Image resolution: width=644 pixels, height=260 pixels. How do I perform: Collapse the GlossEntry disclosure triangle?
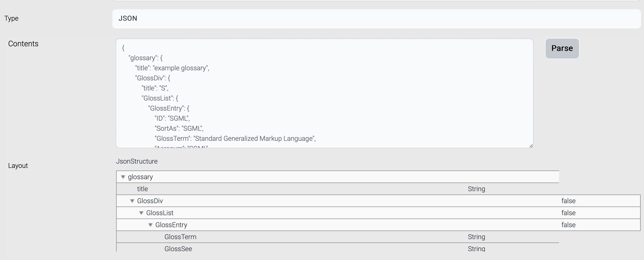coord(150,225)
